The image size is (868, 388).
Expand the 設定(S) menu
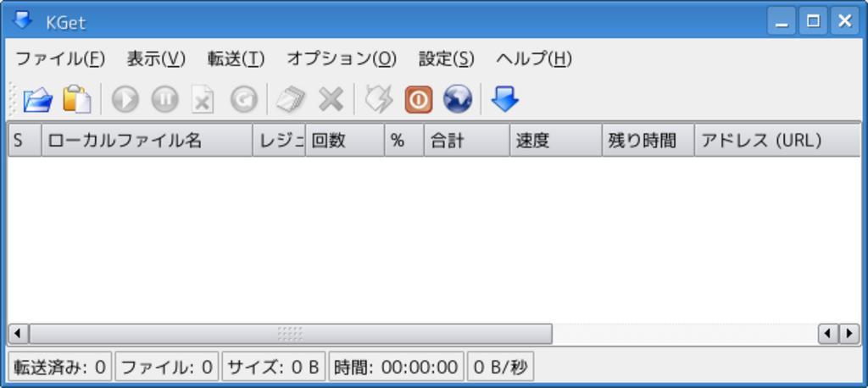click(446, 58)
